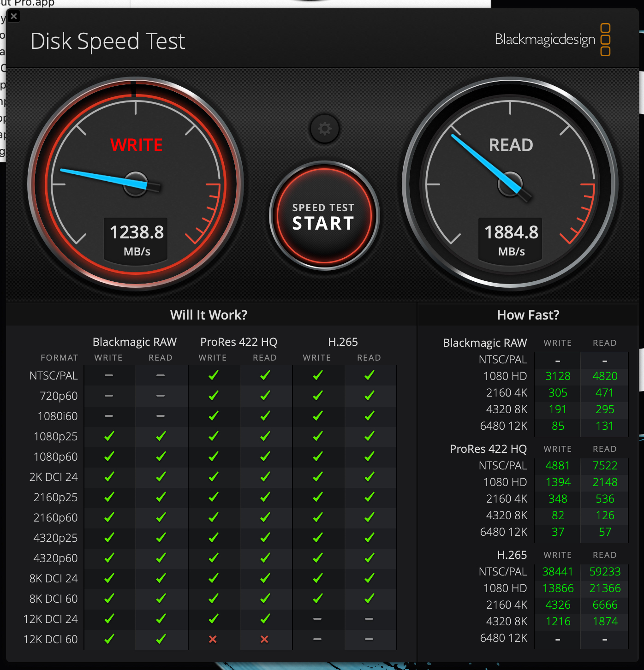Viewport: 644px width, 670px height.
Task: Click the READ gauge label
Action: [511, 145]
